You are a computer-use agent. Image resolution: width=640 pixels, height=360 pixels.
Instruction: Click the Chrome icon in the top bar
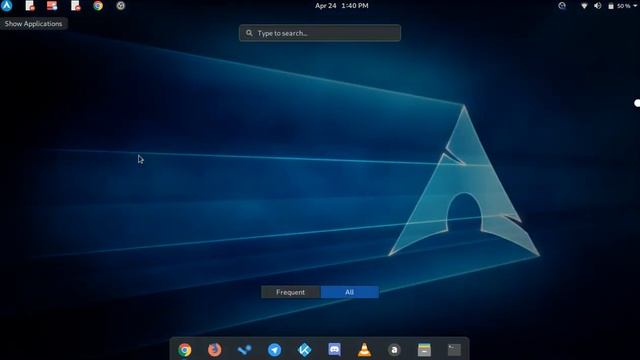point(98,6)
